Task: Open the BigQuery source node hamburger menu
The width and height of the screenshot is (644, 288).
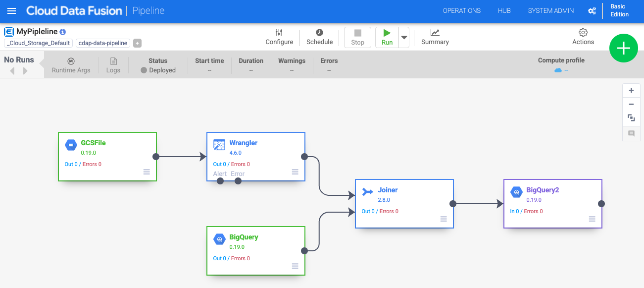Action: coord(295,266)
